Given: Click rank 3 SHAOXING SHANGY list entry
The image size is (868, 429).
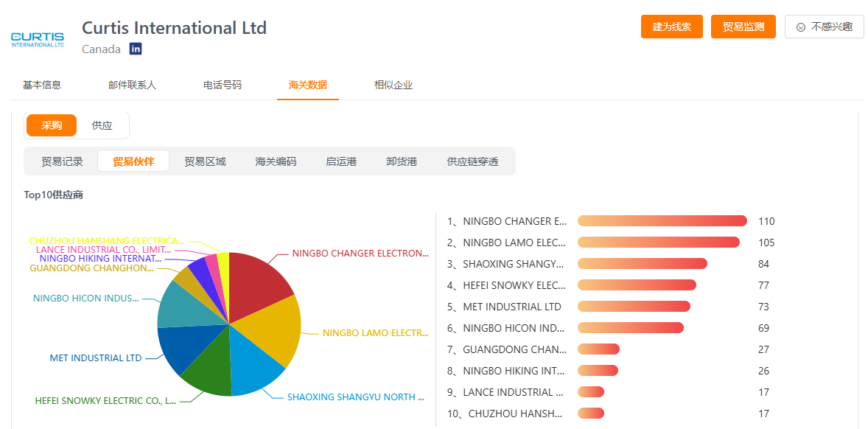Looking at the screenshot, I should [x=507, y=264].
